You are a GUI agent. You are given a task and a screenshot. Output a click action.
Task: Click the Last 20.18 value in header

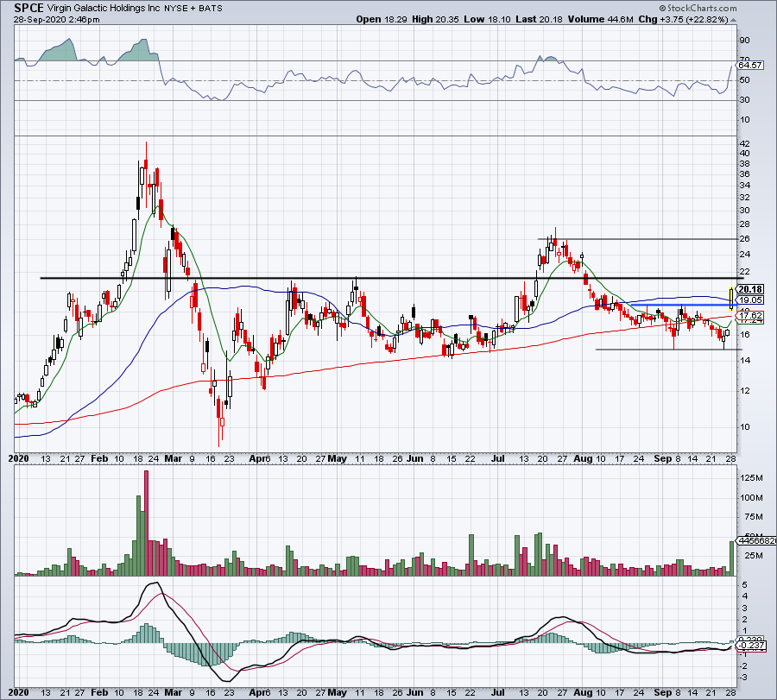[x=539, y=19]
